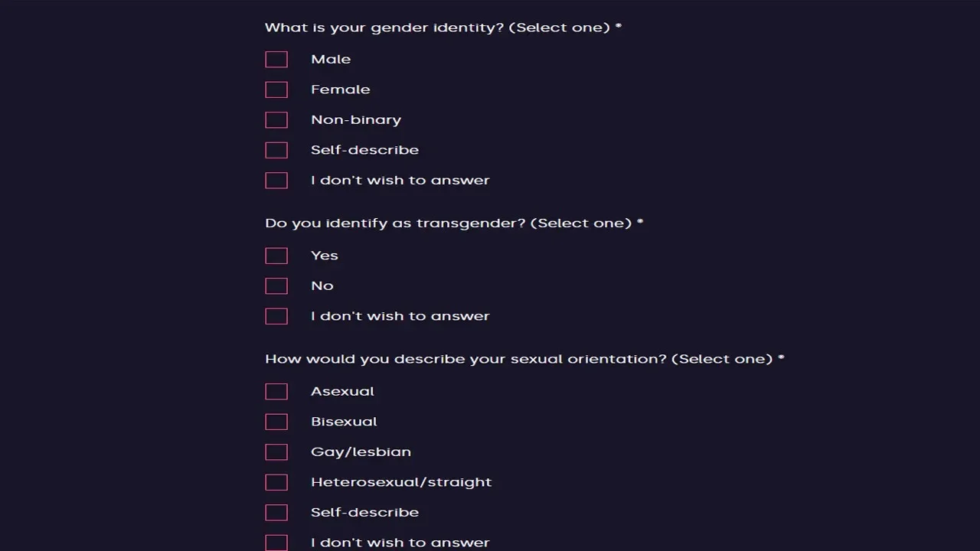The width and height of the screenshot is (980, 551).
Task: Check the Male gender checkbox
Action: (276, 60)
